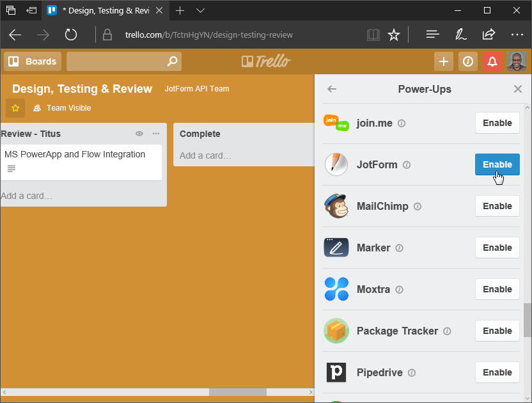Enable the Pipedrive Power-Up
The image size is (532, 403).
497,372
